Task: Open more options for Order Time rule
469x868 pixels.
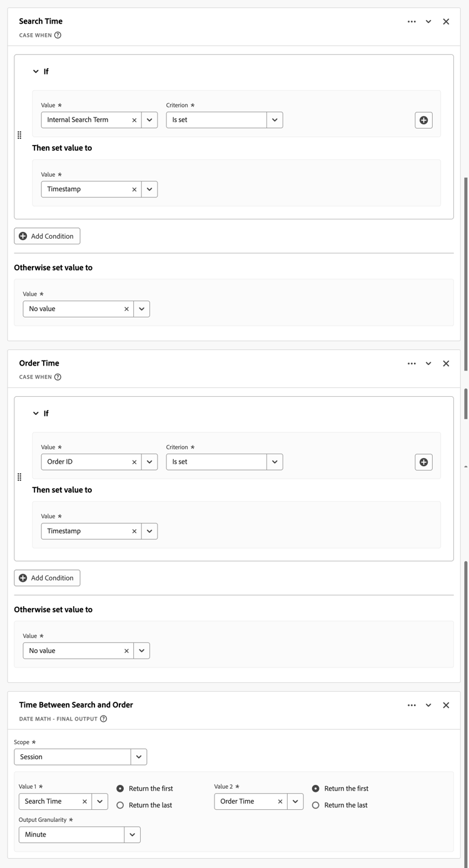Action: [x=411, y=363]
